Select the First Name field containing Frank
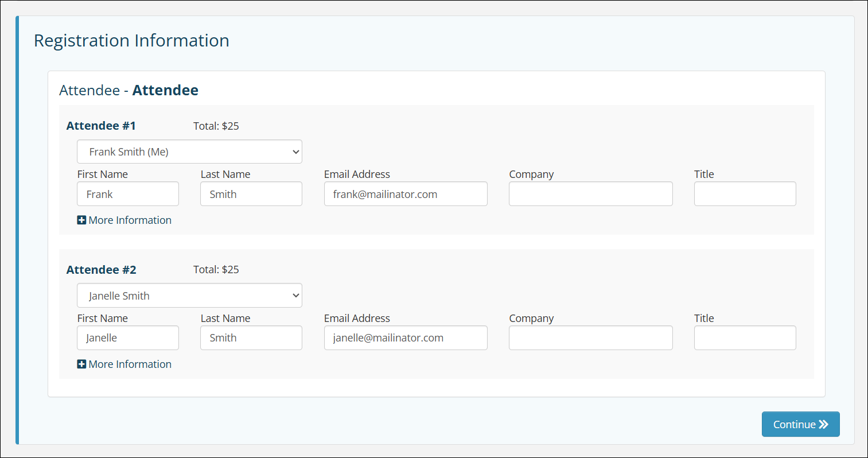Image resolution: width=868 pixels, height=458 pixels. coord(127,193)
